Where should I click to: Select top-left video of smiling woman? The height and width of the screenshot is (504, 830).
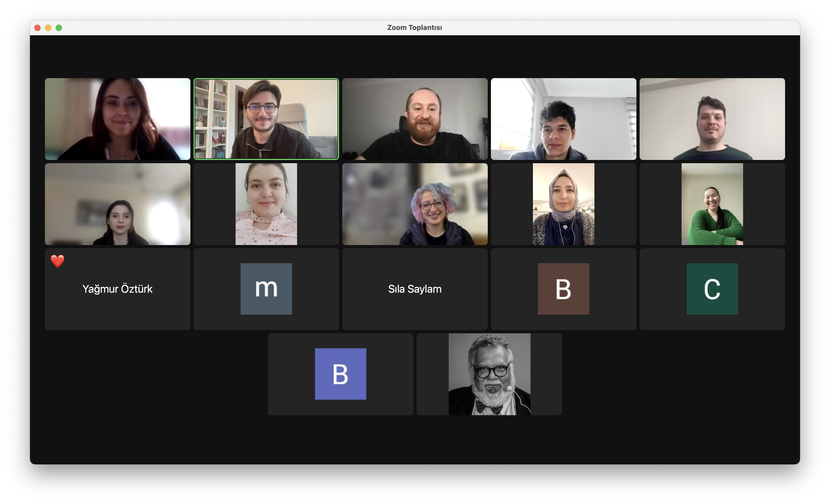(x=117, y=119)
